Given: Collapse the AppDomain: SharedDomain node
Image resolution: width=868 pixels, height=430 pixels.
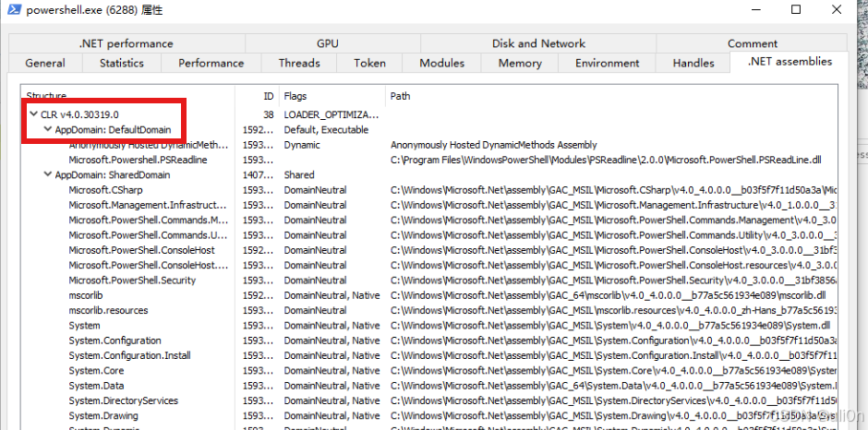Looking at the screenshot, I should [48, 175].
